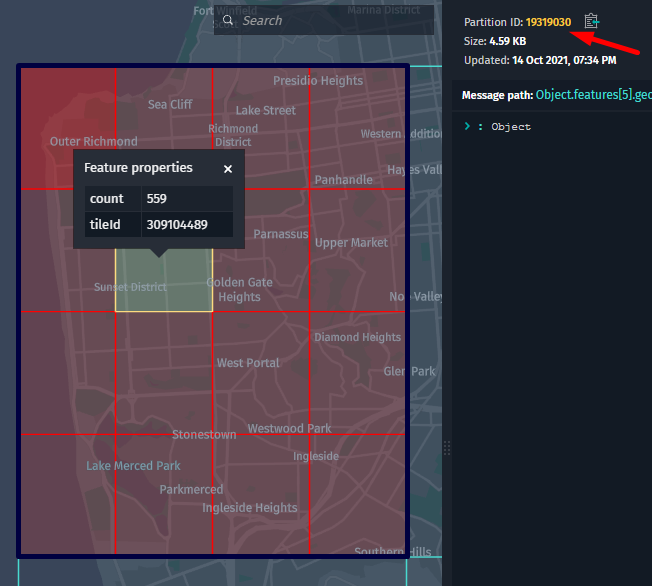Click the Parnassus map label
This screenshot has width=652, height=586.
click(281, 234)
